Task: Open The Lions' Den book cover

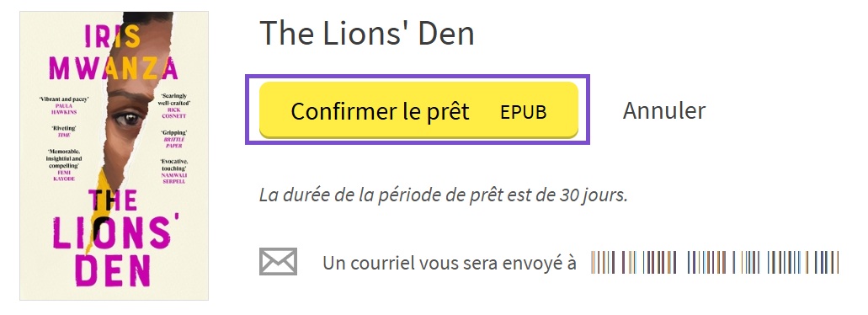Action: [x=114, y=156]
